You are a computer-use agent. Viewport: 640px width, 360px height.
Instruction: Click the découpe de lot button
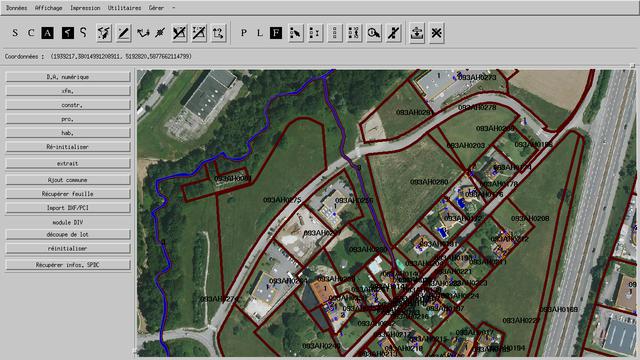tap(68, 234)
